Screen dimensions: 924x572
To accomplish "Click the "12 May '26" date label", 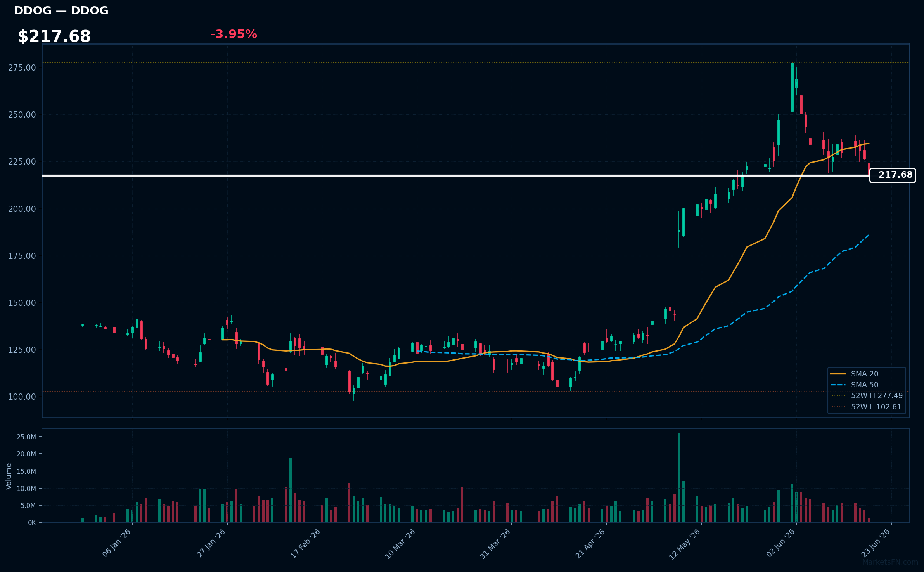I will pos(684,544).
